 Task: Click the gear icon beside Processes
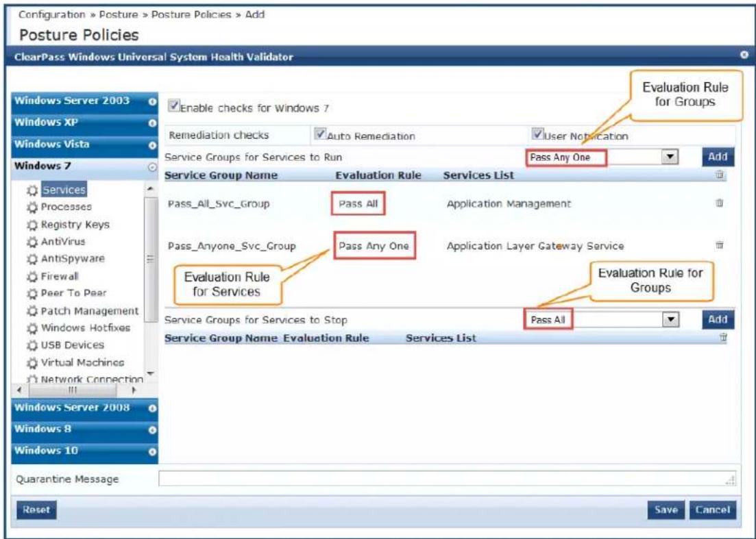[32, 208]
